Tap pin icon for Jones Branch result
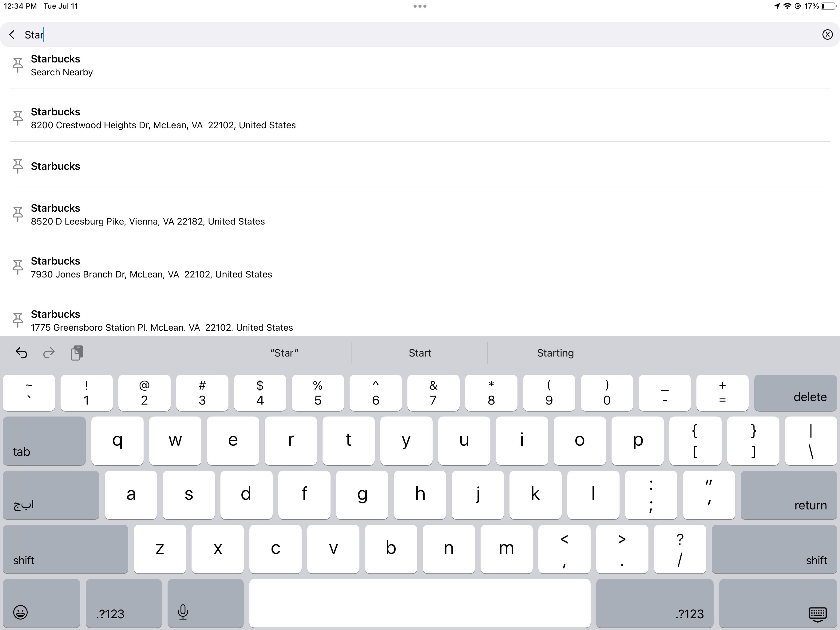 pos(18,267)
